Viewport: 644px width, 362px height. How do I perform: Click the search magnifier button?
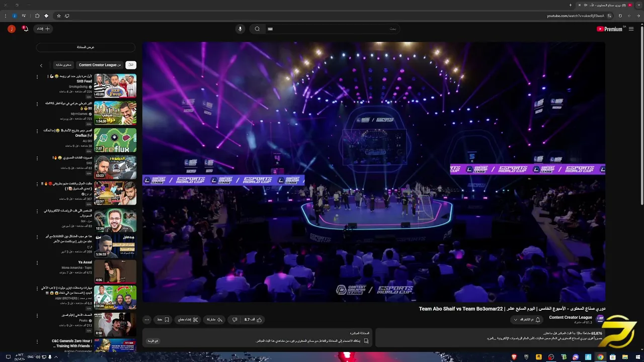click(x=257, y=29)
